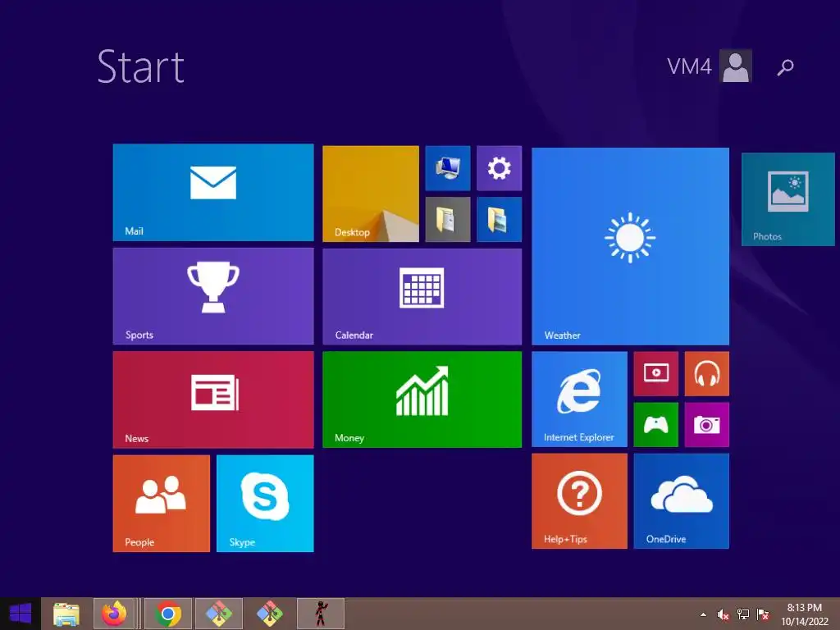This screenshot has height=630, width=840.
Task: Open the Calendar tile
Action: click(x=422, y=296)
